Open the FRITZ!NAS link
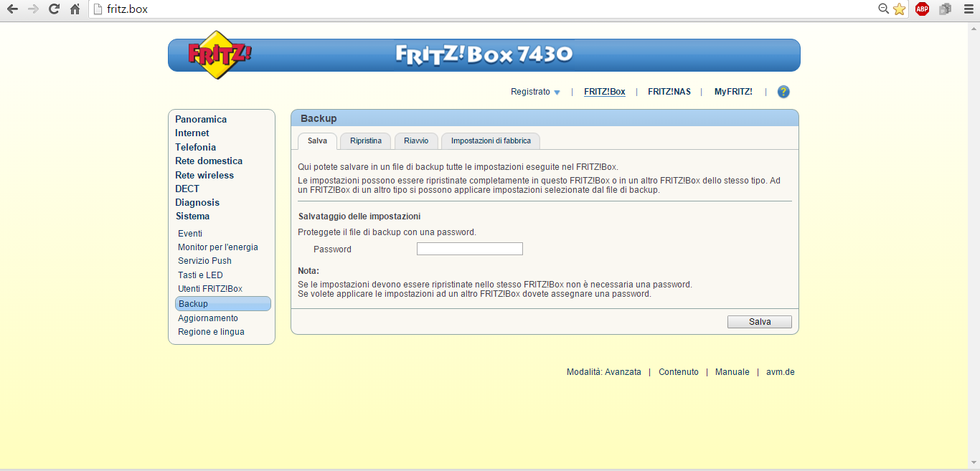This screenshot has width=980, height=471. [669, 92]
